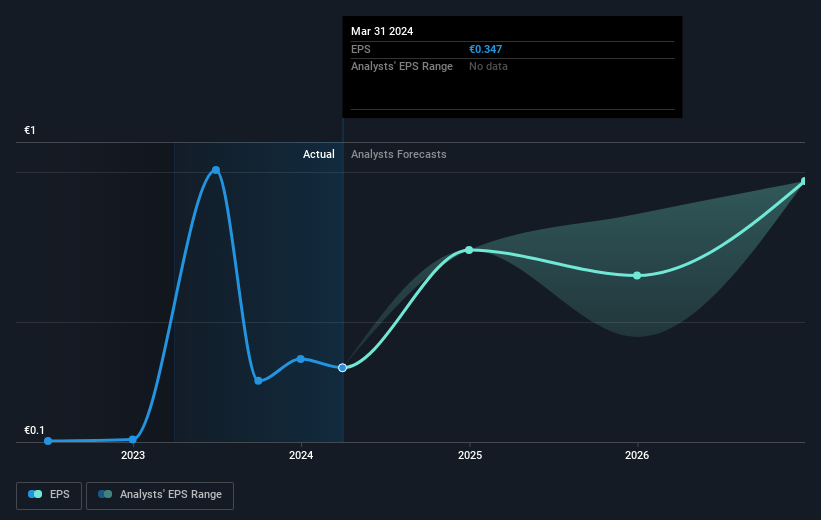Select the final forecast point at chart edge

804,181
